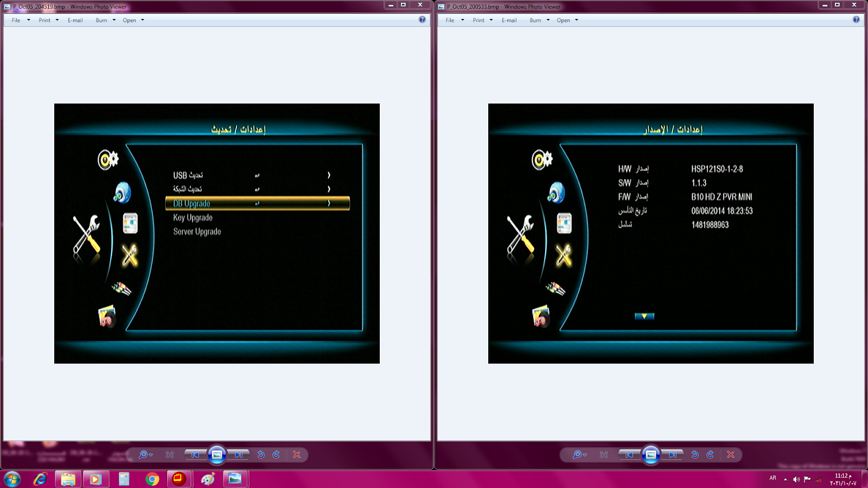Go to previous image in right window
The height and width of the screenshot is (488, 868).
(629, 454)
